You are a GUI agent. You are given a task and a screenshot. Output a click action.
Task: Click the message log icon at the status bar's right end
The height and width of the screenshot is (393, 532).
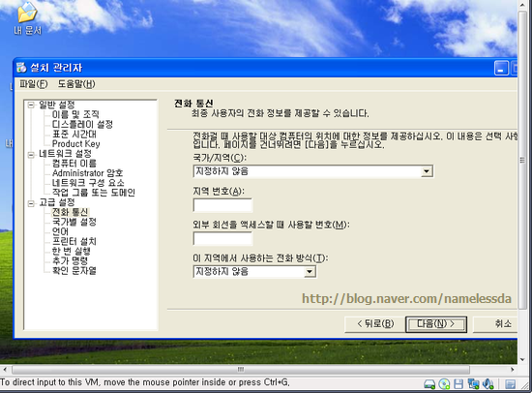pyautogui.click(x=510, y=384)
